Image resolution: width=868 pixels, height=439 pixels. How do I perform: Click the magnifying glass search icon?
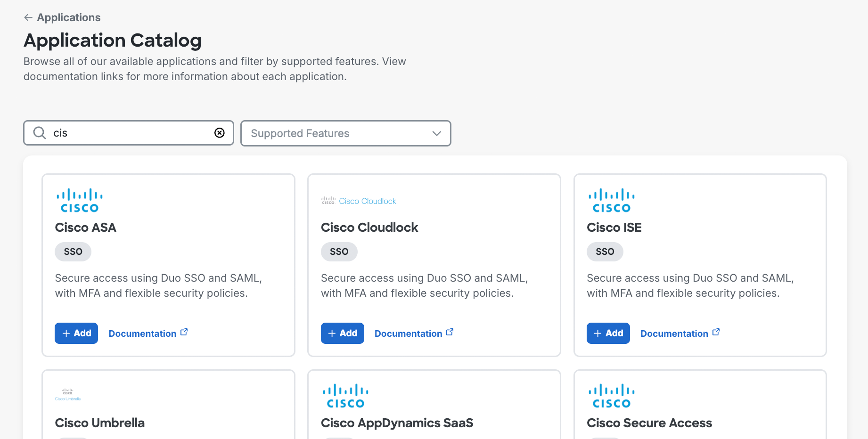40,133
